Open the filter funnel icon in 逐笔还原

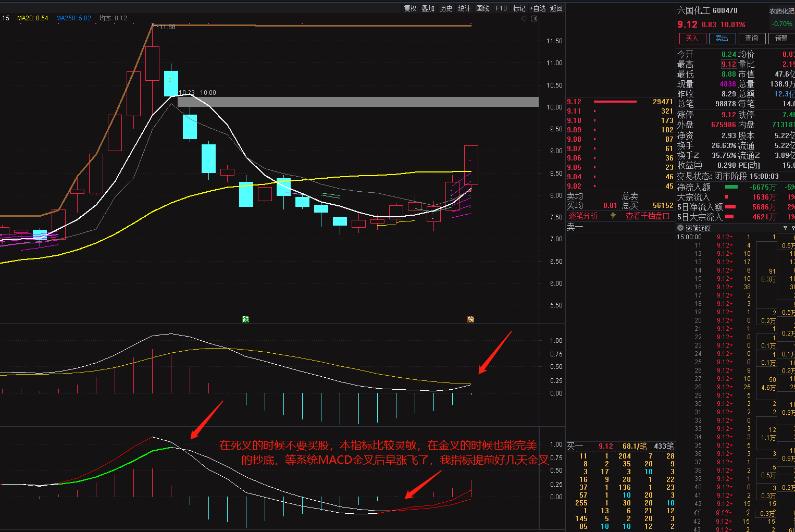[x=785, y=228]
